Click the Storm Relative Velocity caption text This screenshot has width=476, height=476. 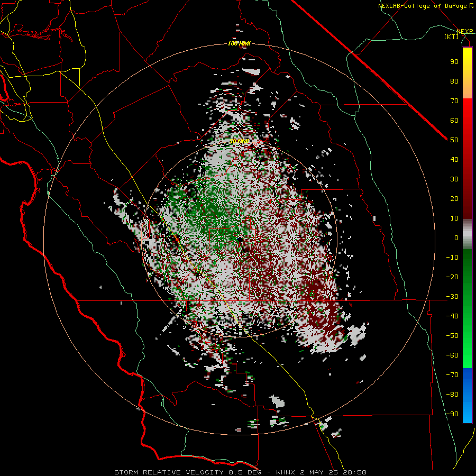(240, 472)
